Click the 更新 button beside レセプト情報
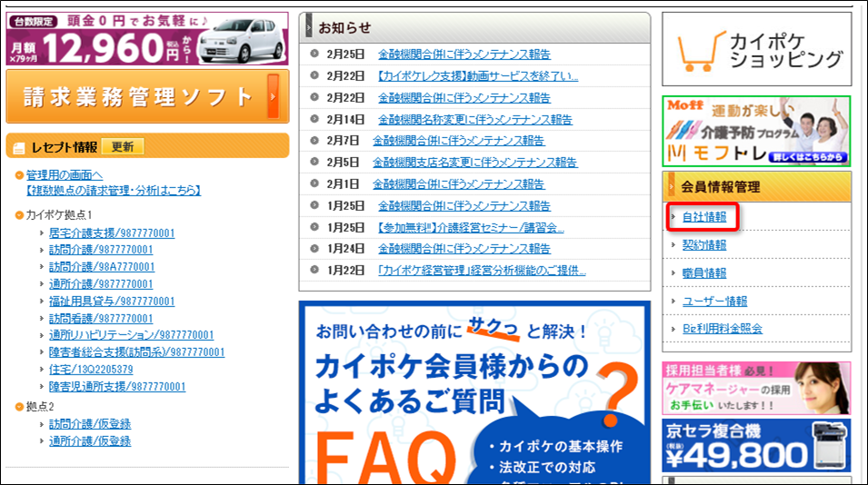The image size is (868, 485). pos(123,146)
